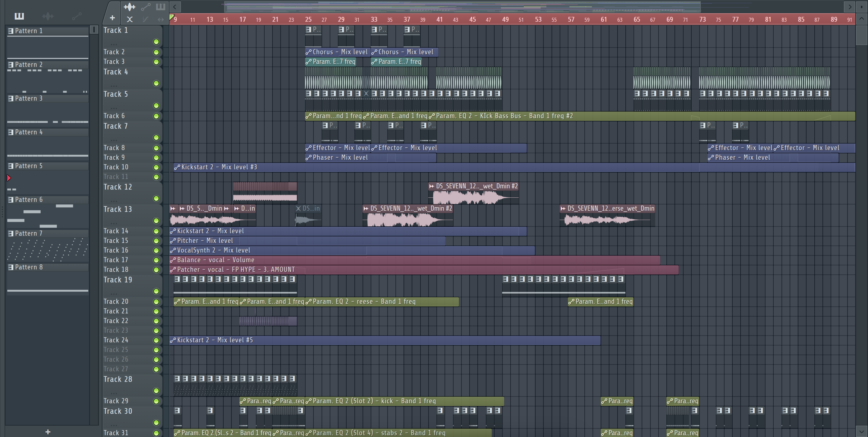The height and width of the screenshot is (437, 868).
Task: Click the Pattern 5 icon in the picker
Action: (x=11, y=166)
